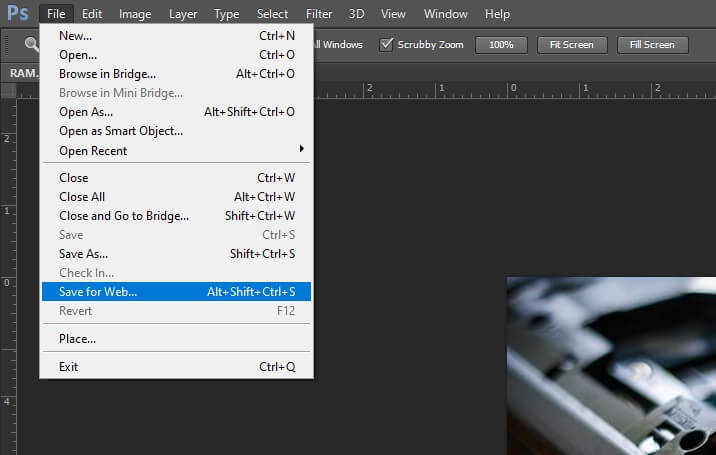Click the 100% zoom button

[x=501, y=45]
